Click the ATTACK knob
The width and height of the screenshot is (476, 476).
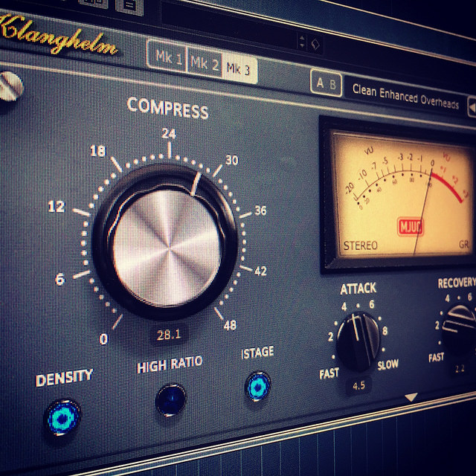pyautogui.click(x=358, y=341)
